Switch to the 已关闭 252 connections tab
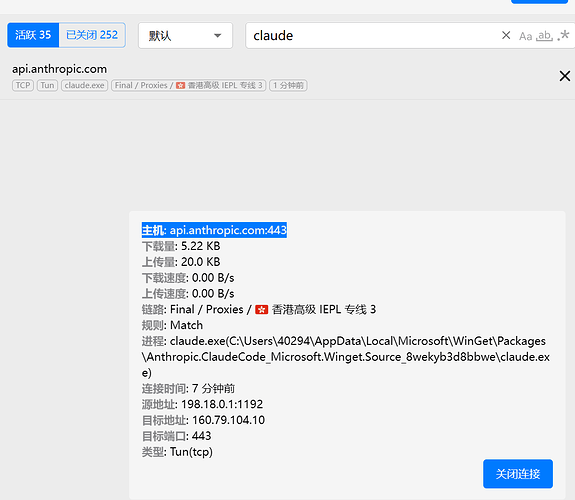 92,35
